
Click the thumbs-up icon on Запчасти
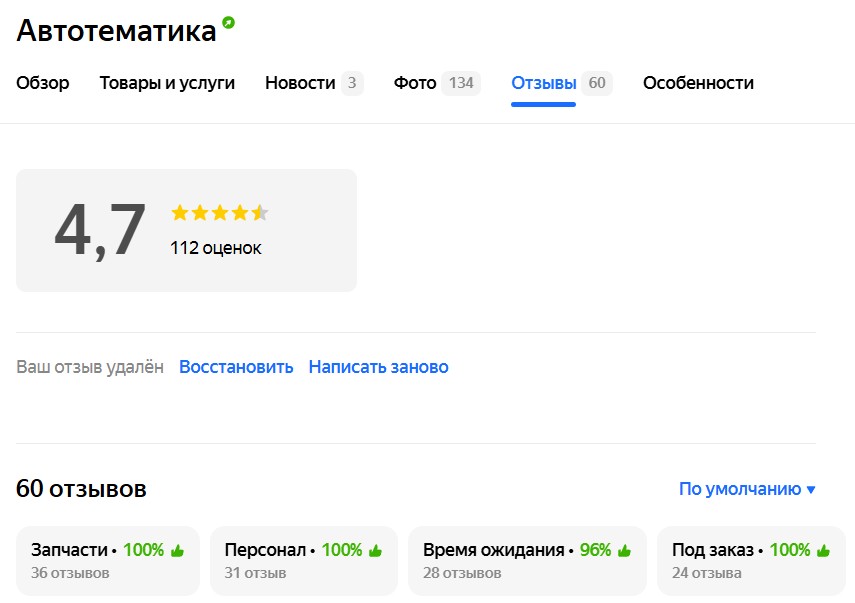178,550
